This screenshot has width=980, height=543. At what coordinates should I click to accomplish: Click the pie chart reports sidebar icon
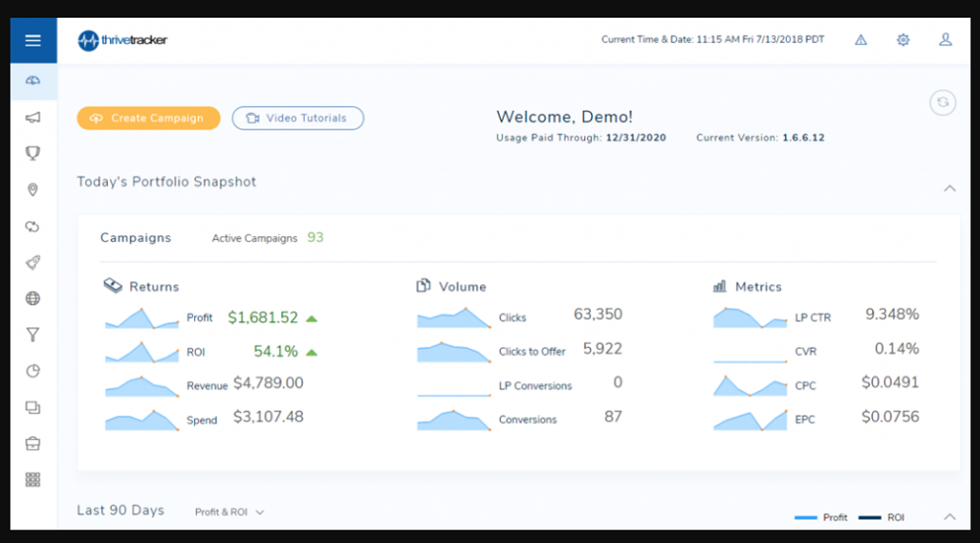(x=33, y=371)
